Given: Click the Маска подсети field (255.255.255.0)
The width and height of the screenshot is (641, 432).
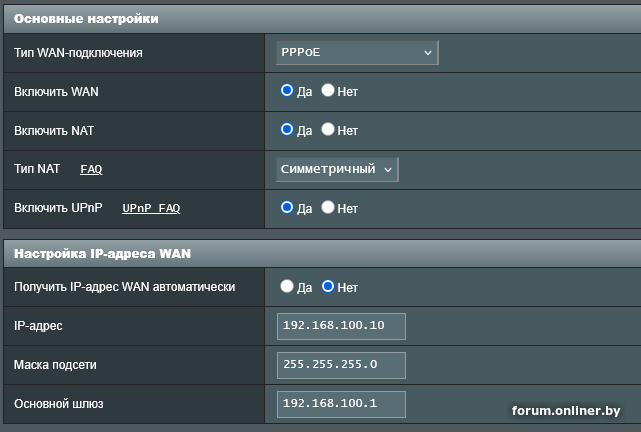Looking at the screenshot, I should pos(341,365).
